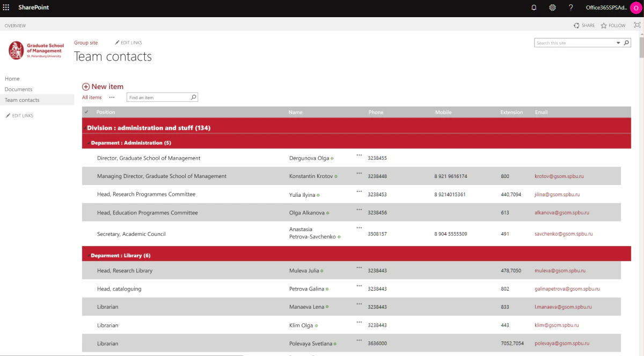Click the site search magnifier icon
Viewport: 644px width, 356px height.
pos(626,43)
